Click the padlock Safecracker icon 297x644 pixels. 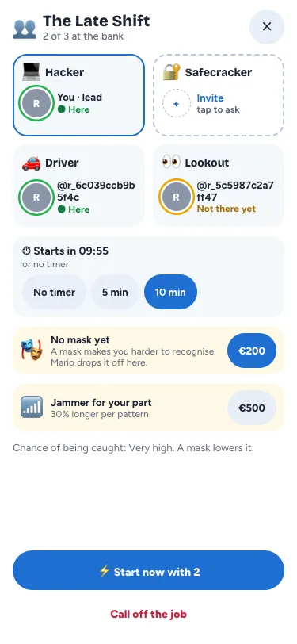click(x=171, y=72)
